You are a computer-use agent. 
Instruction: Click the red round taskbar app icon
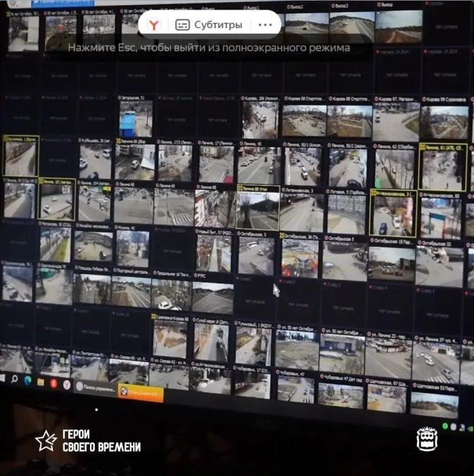click(x=53, y=383)
